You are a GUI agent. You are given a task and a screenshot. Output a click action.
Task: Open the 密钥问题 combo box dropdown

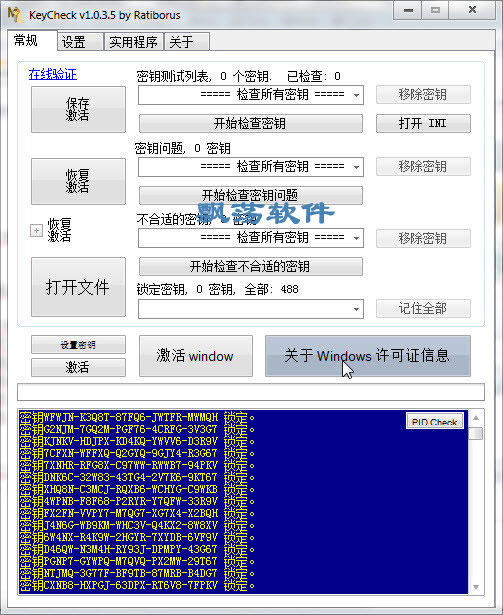tap(356, 167)
